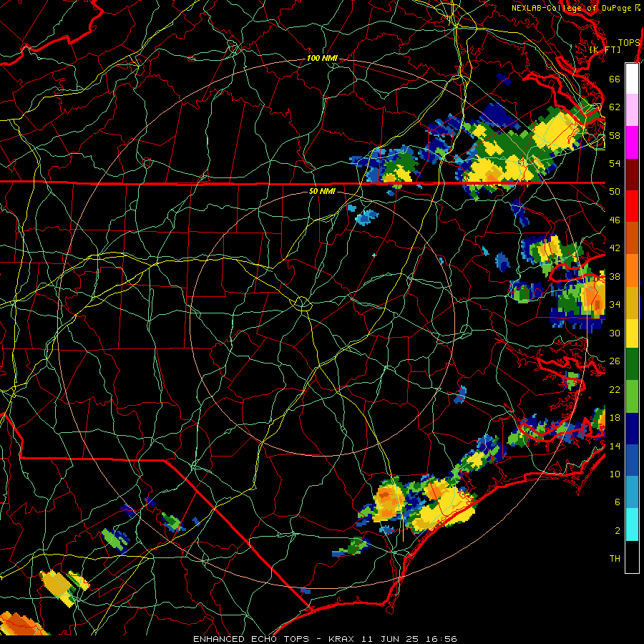Select the dark maroon legend swatch
644x644 pixels.
click(x=632, y=174)
